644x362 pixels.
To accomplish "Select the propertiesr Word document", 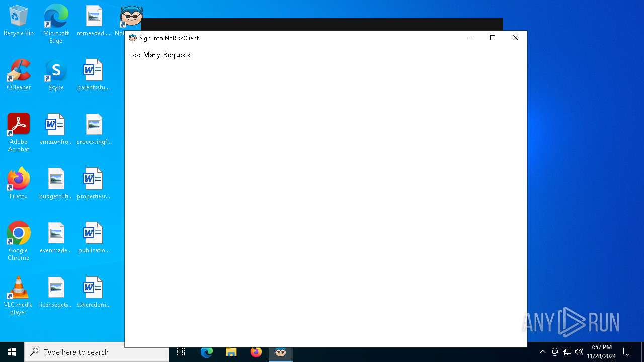I will click(x=94, y=184).
